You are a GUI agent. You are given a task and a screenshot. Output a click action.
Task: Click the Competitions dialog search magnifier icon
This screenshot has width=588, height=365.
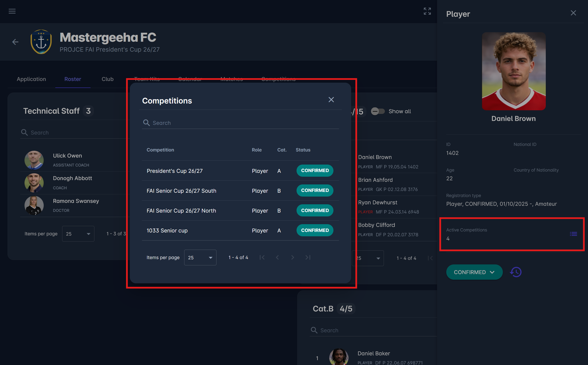tap(146, 123)
